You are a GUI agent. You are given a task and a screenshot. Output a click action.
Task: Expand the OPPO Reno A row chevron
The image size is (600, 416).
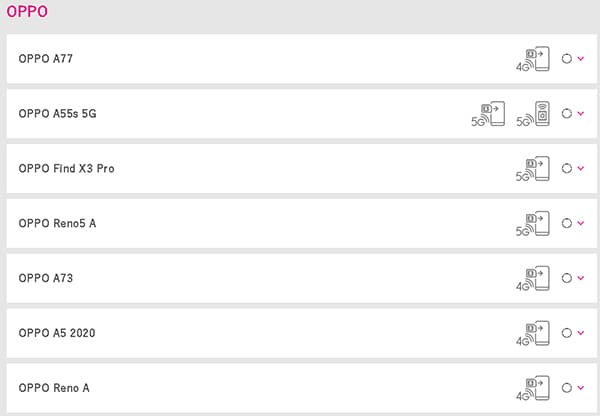pos(580,387)
